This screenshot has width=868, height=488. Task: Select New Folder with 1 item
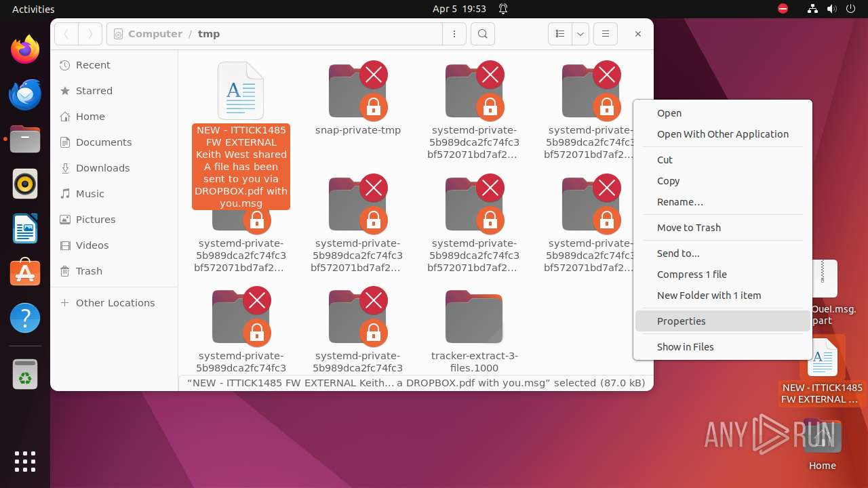point(723,296)
